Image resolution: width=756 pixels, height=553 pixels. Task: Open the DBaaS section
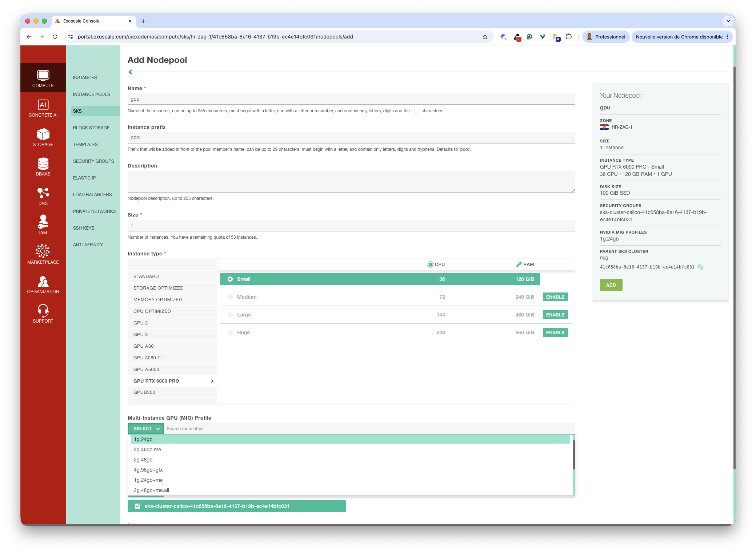tap(43, 167)
